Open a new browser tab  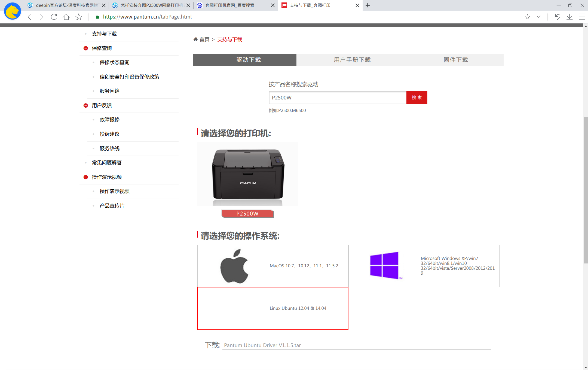pyautogui.click(x=367, y=5)
